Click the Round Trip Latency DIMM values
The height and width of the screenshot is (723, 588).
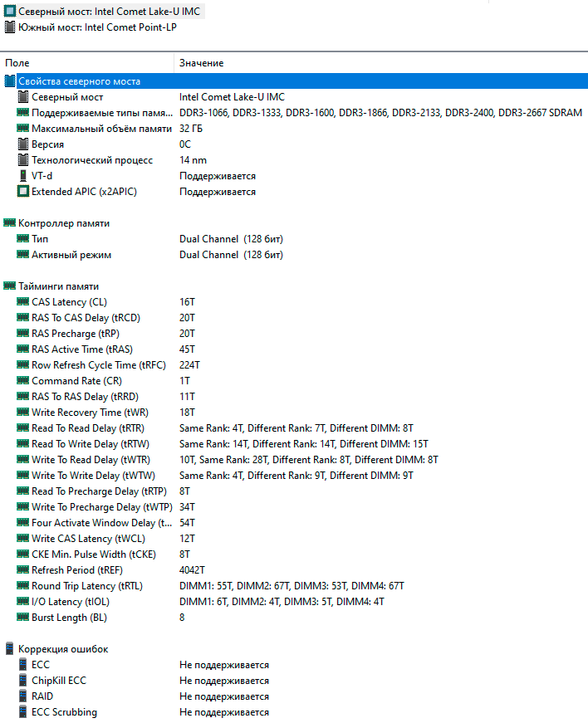(292, 585)
